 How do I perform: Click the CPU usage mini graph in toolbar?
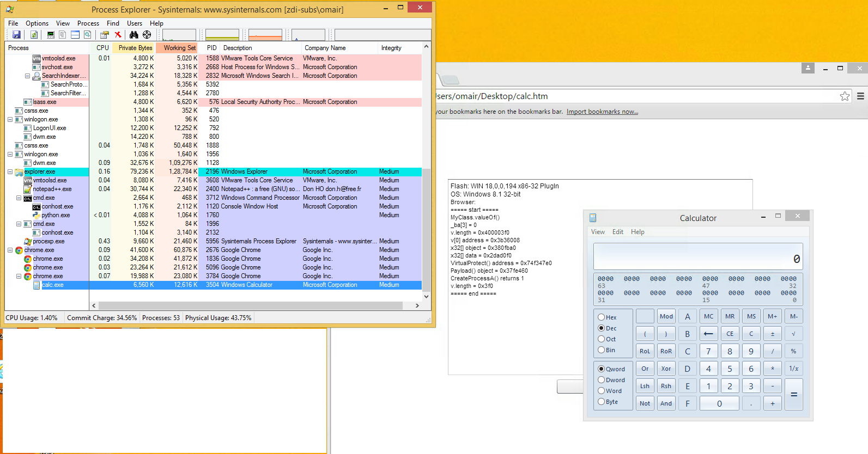(x=179, y=35)
